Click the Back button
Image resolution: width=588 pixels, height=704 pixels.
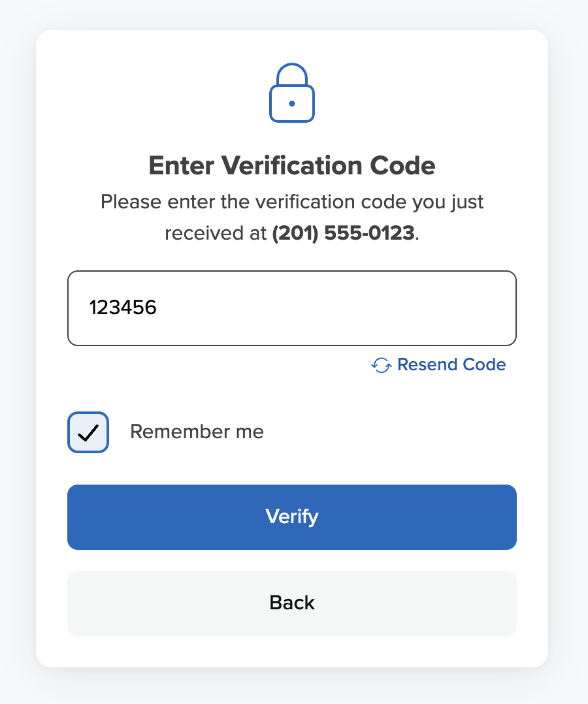(291, 603)
